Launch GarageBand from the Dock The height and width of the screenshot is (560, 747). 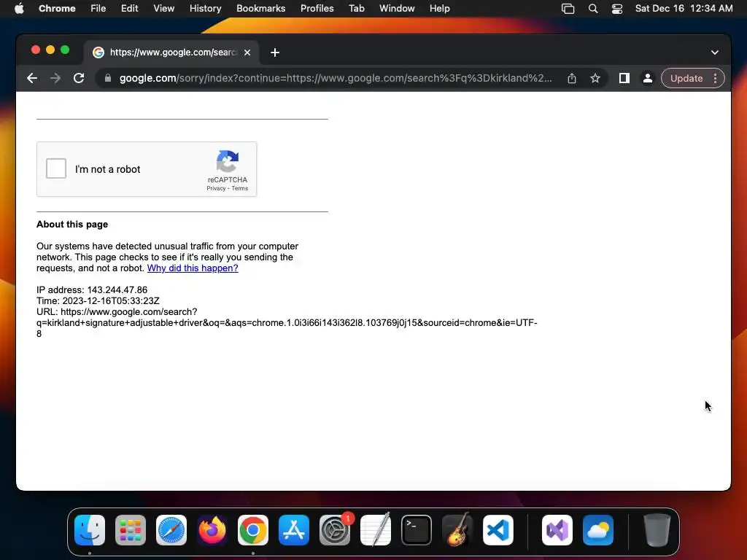(457, 530)
